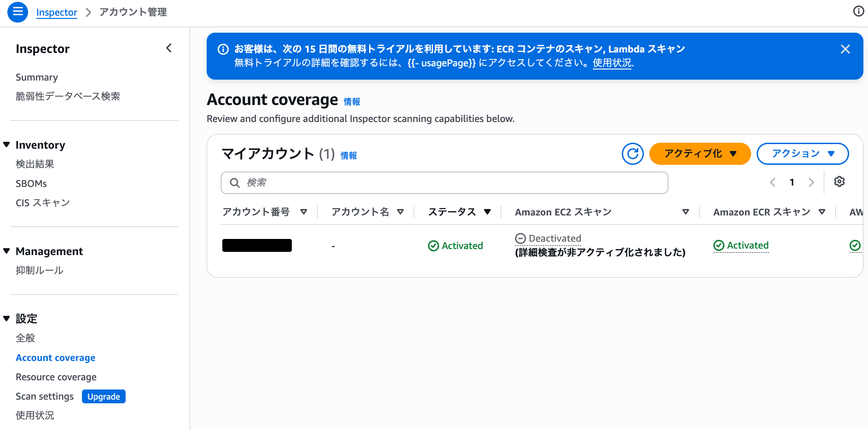The height and width of the screenshot is (430, 868).
Task: Open the info panel icon at top right
Action: coord(858,11)
